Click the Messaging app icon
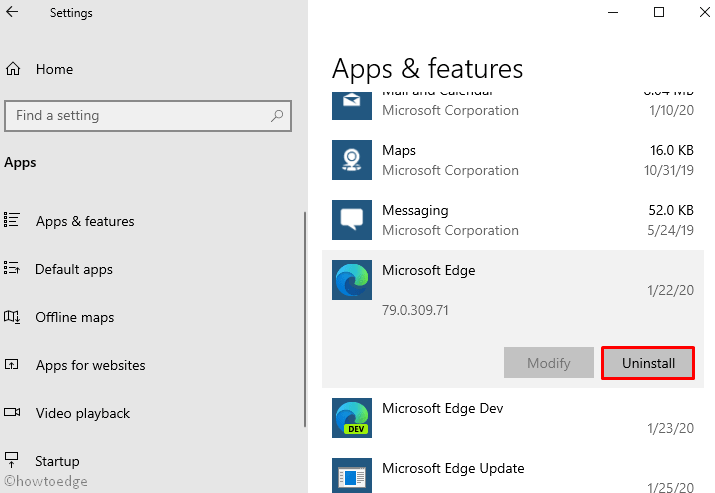Screen dimensions: 715x493 point(352,220)
